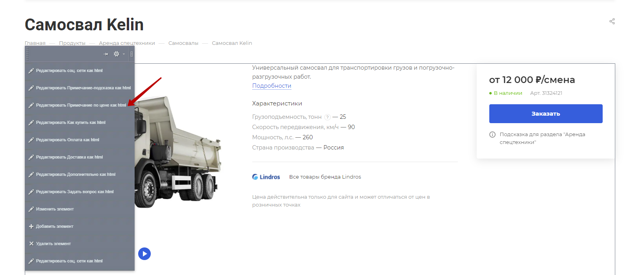Click the Самосвал Kelin breadcrumb item

[x=232, y=43]
